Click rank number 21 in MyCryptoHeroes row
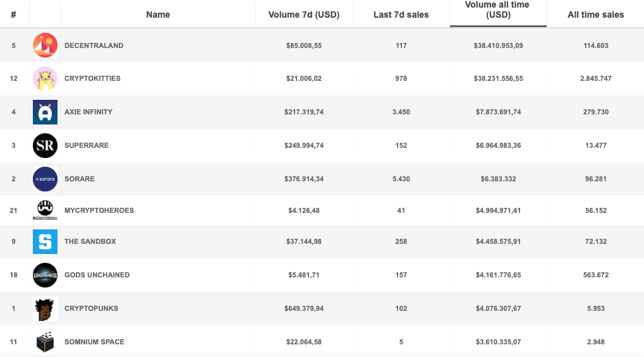The height and width of the screenshot is (357, 644). click(13, 210)
